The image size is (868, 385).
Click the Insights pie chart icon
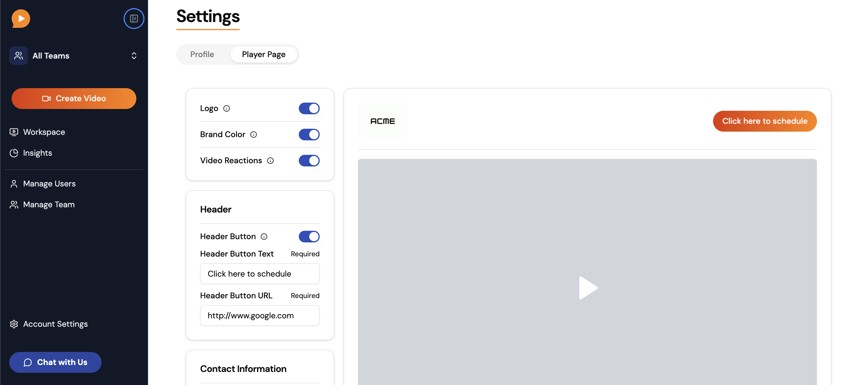pos(14,153)
